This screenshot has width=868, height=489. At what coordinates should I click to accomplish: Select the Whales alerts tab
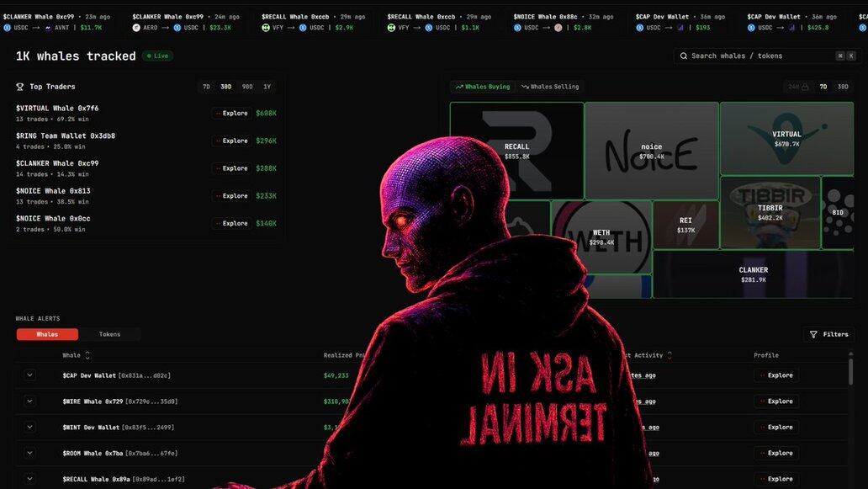(47, 334)
